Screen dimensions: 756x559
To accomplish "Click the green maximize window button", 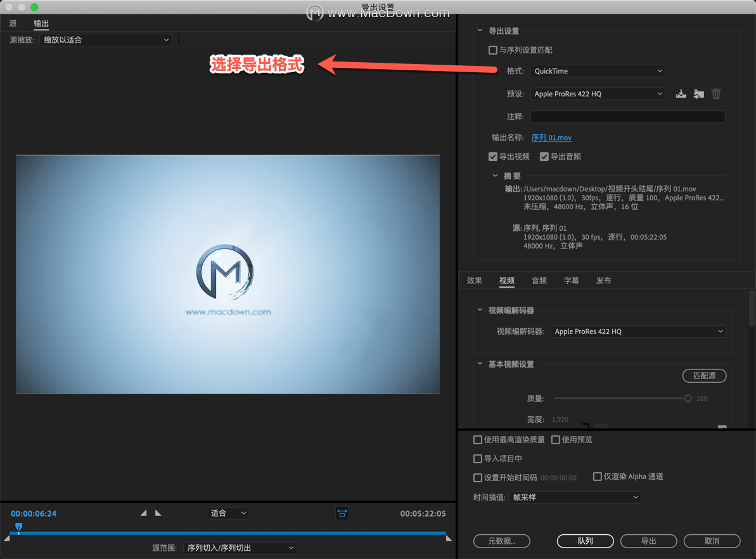I will (34, 7).
